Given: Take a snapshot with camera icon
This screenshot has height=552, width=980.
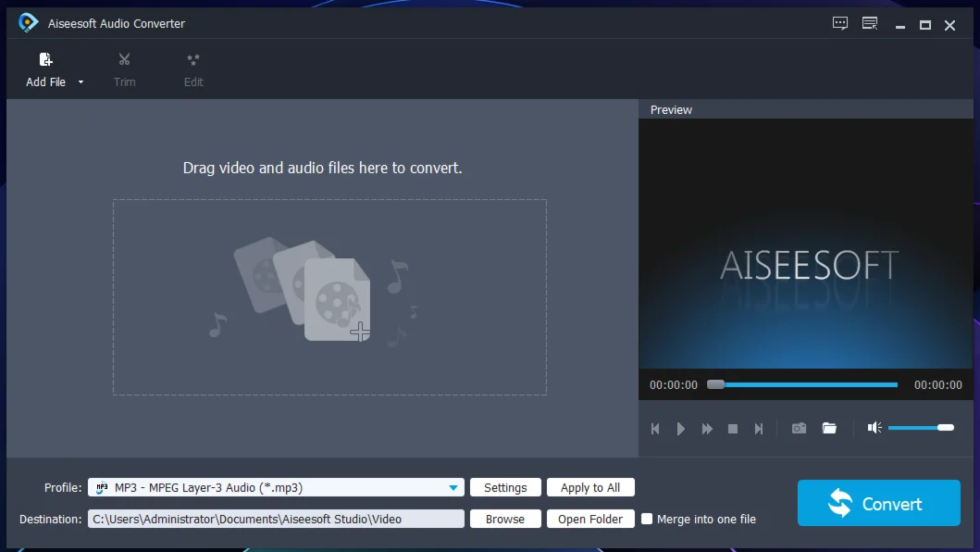Looking at the screenshot, I should 799,428.
